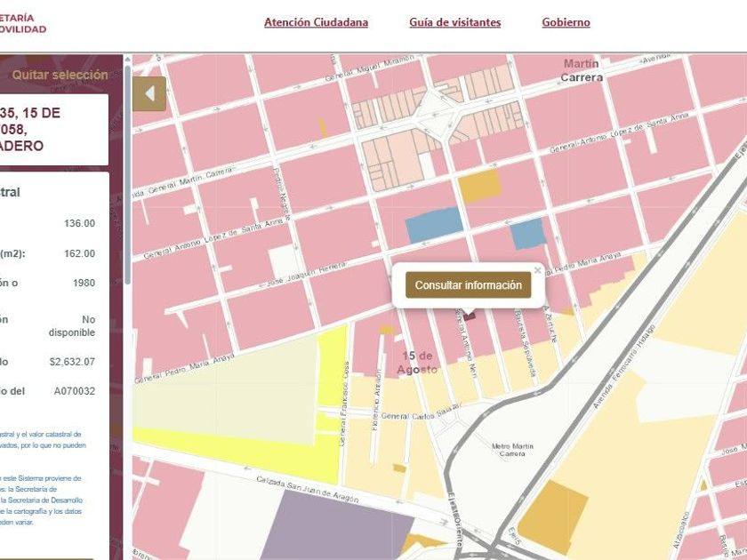This screenshot has width=747, height=560.
Task: Click the Consultar información button
Action: pos(468,285)
